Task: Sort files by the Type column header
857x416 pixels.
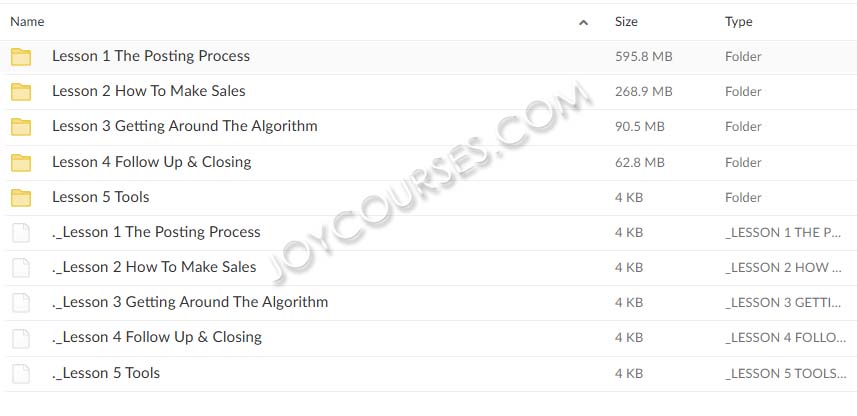Action: (738, 22)
